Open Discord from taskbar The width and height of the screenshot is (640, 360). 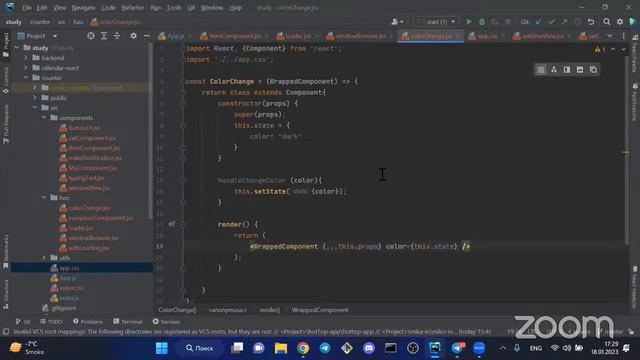pos(369,348)
